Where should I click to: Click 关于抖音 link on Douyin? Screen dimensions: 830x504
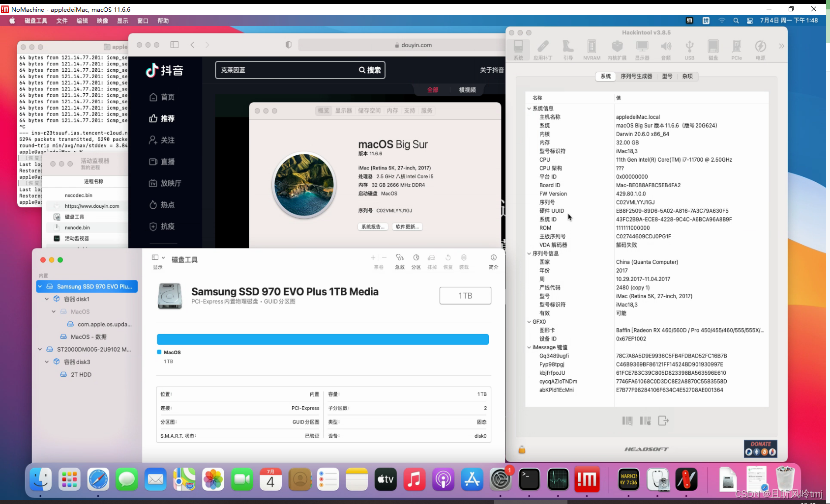point(492,70)
